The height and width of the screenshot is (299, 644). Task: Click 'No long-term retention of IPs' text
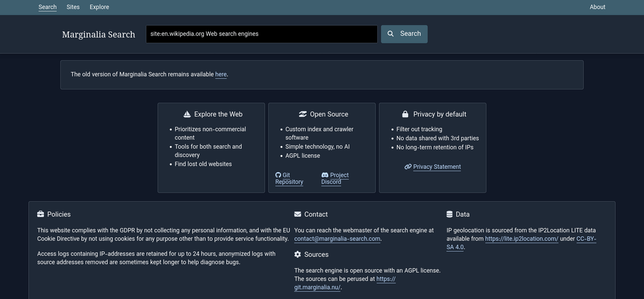coord(435,147)
